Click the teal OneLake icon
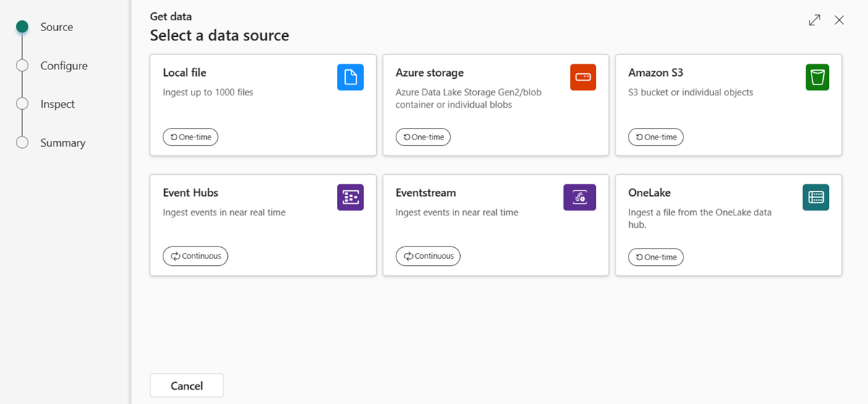Viewport: 868px width, 404px height. click(816, 197)
